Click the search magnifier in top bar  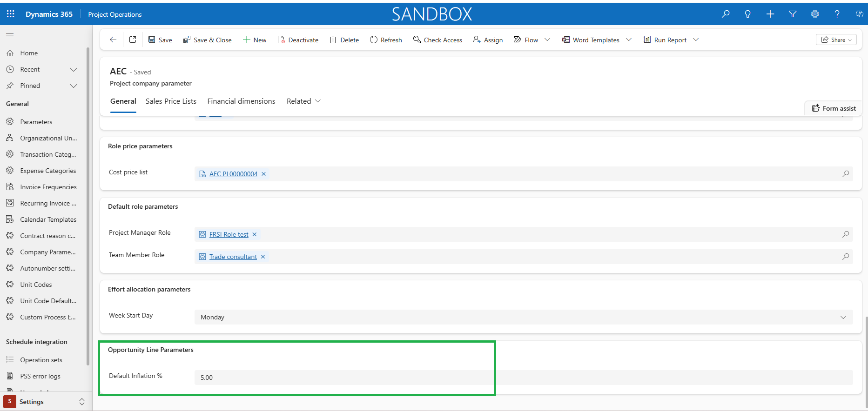tap(726, 14)
